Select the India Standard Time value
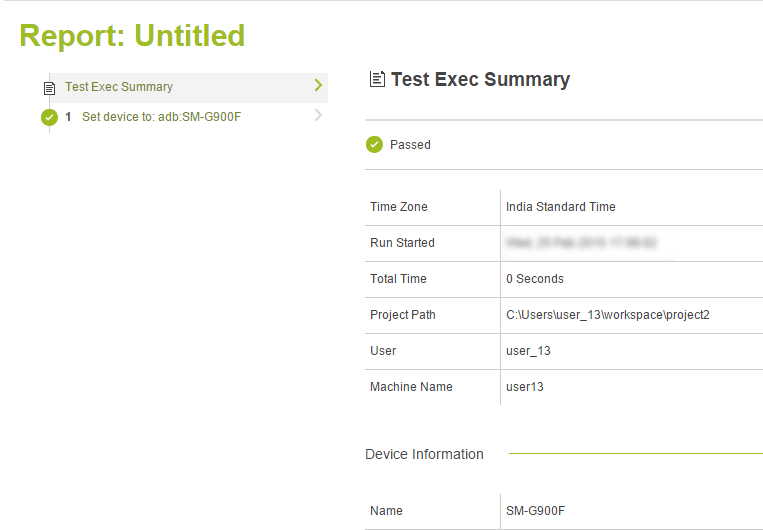The image size is (763, 530). click(x=560, y=207)
